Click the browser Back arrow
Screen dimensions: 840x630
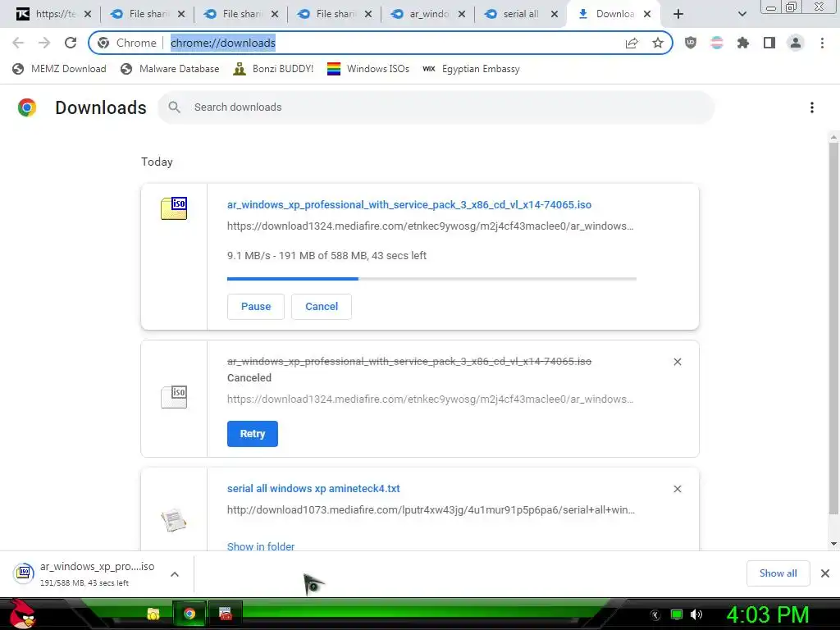(18, 43)
